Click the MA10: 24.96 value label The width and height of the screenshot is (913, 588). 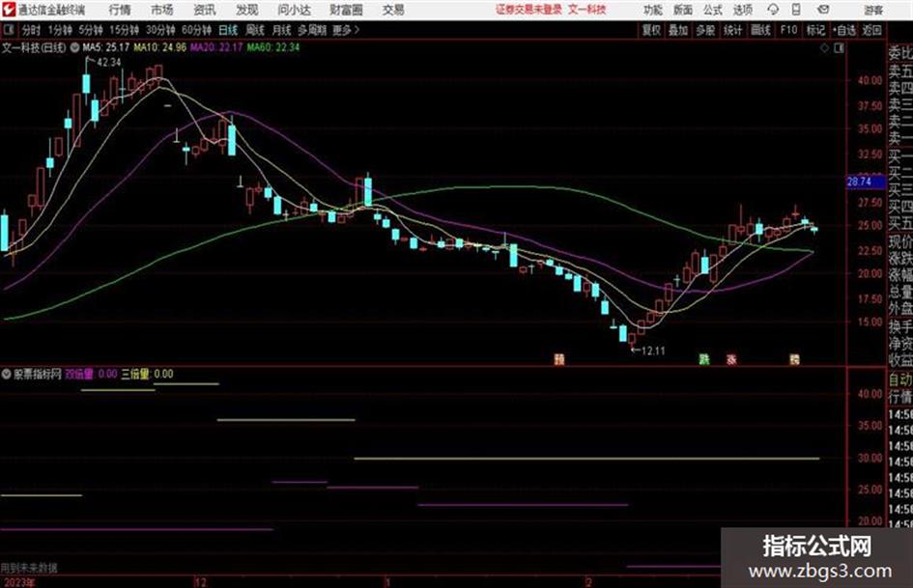(x=159, y=47)
